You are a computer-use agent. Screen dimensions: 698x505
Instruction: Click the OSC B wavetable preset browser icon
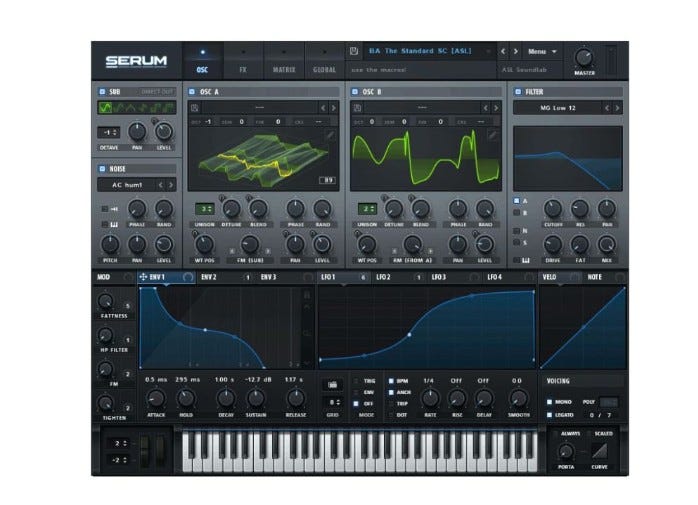[357, 108]
